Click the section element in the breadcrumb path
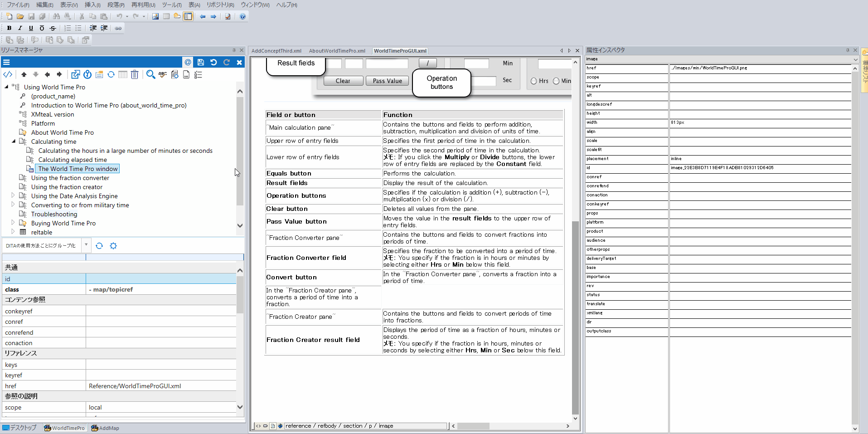This screenshot has width=868, height=434. [353, 426]
